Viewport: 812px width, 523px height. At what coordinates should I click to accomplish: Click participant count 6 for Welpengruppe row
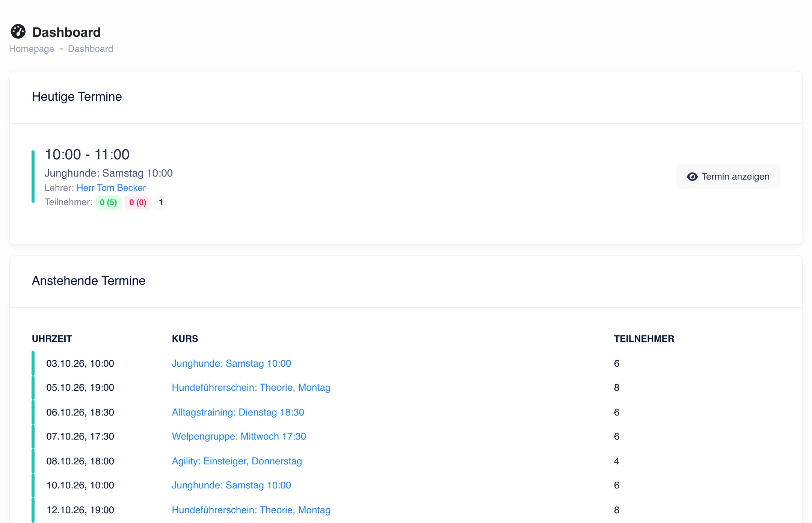617,436
